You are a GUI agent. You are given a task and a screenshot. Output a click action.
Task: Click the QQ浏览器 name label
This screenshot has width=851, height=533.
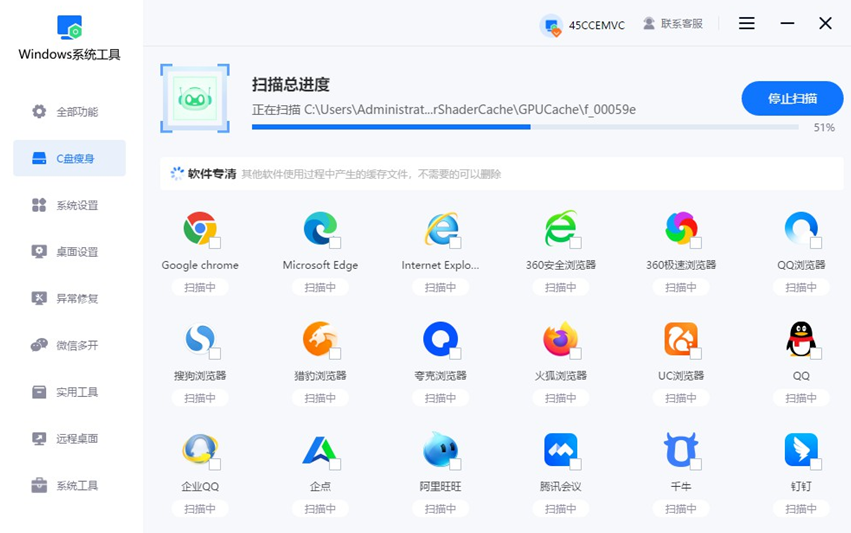[801, 265]
